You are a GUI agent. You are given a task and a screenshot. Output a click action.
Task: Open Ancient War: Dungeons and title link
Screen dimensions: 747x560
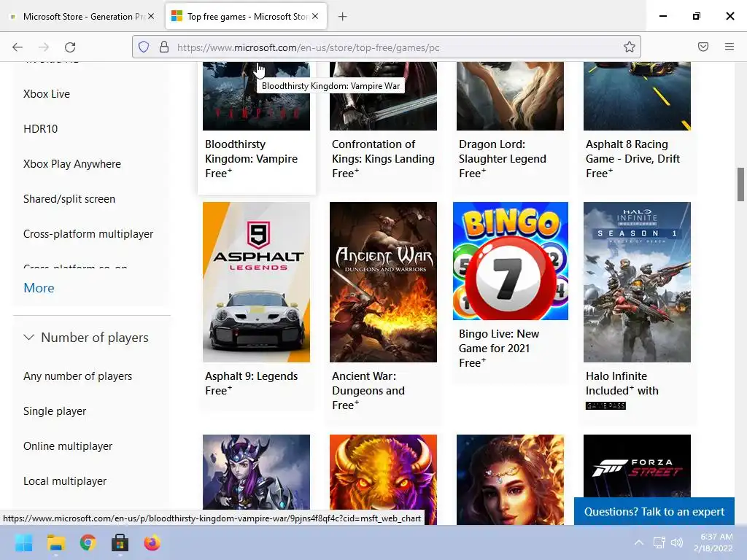tap(368, 384)
